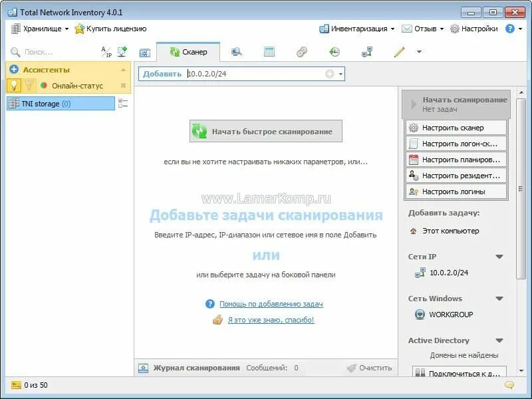The height and width of the screenshot is (399, 532).
Task: Click the license counter icon in status bar
Action: 16,385
